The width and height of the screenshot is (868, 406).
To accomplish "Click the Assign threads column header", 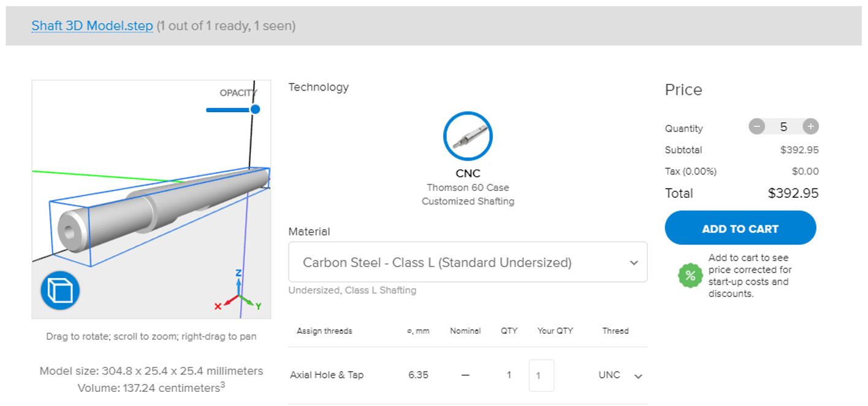I will pyautogui.click(x=324, y=331).
